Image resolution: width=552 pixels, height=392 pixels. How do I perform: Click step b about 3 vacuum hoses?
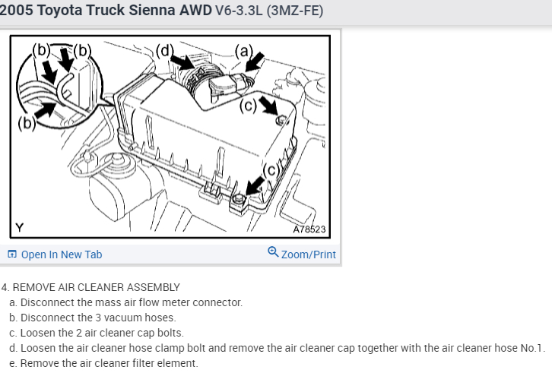pos(93,318)
